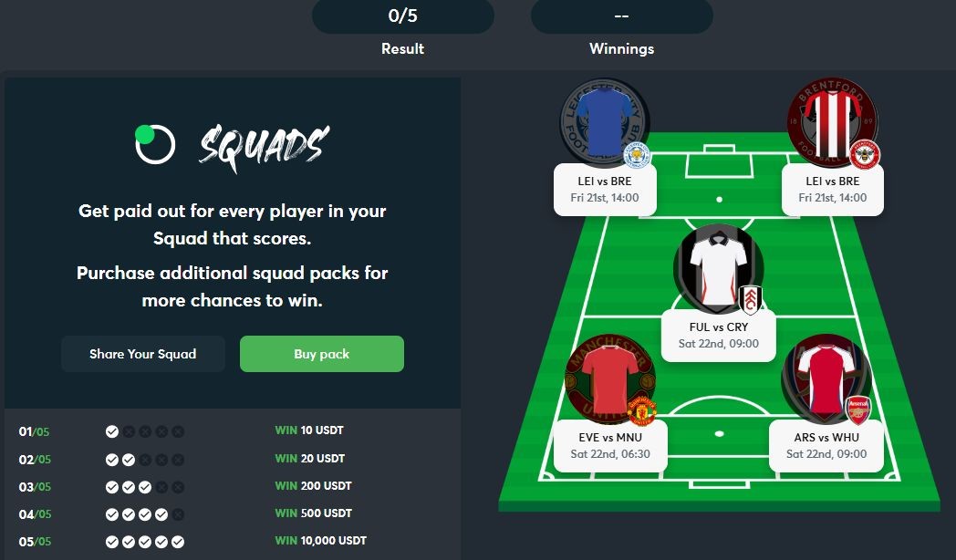
Task: Click the Fulham club crest badge
Action: (750, 300)
